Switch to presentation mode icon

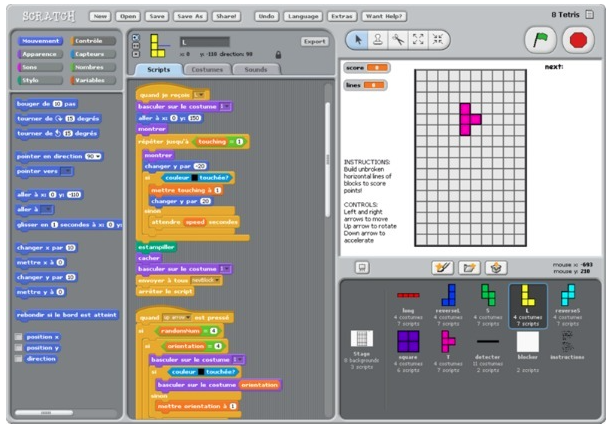[x=362, y=267]
